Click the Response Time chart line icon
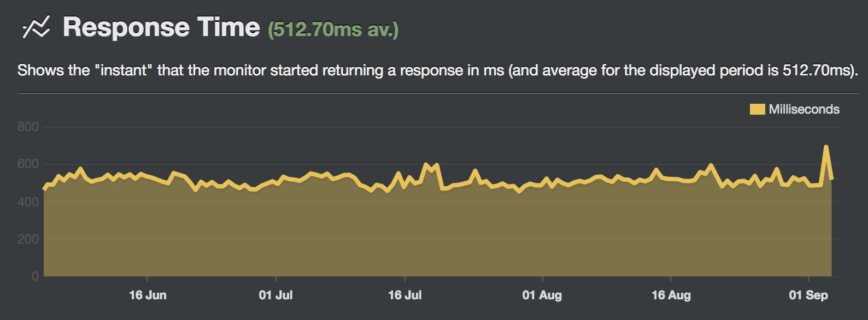 click(x=36, y=27)
